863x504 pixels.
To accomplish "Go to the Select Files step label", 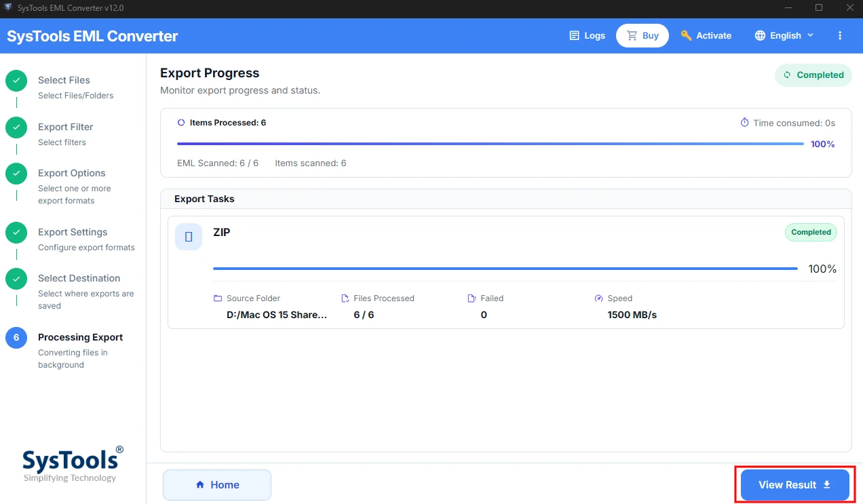I will click(64, 80).
